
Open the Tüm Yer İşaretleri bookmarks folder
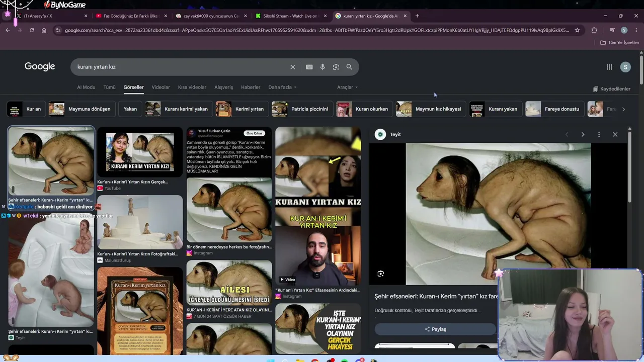(620, 43)
